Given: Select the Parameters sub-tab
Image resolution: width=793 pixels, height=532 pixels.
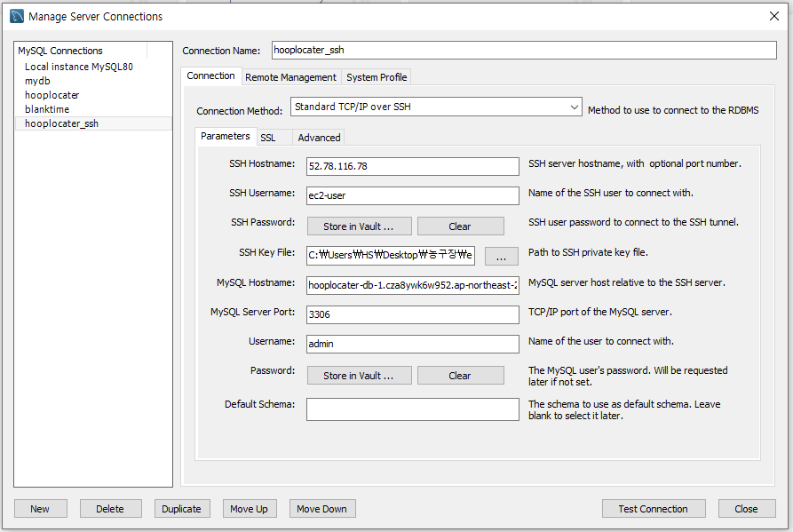Looking at the screenshot, I should 225,137.
